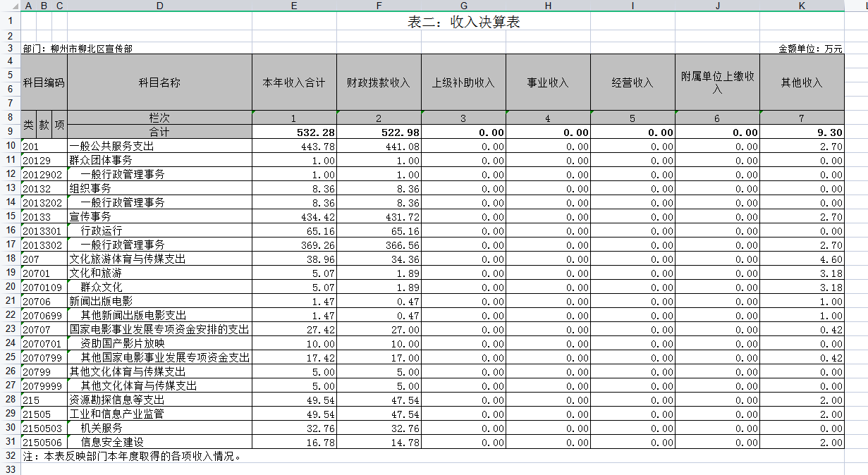This screenshot has width=868, height=475.
Task: Click the '文化旅游体育与传媒支出' cell
Action: pyautogui.click(x=159, y=259)
